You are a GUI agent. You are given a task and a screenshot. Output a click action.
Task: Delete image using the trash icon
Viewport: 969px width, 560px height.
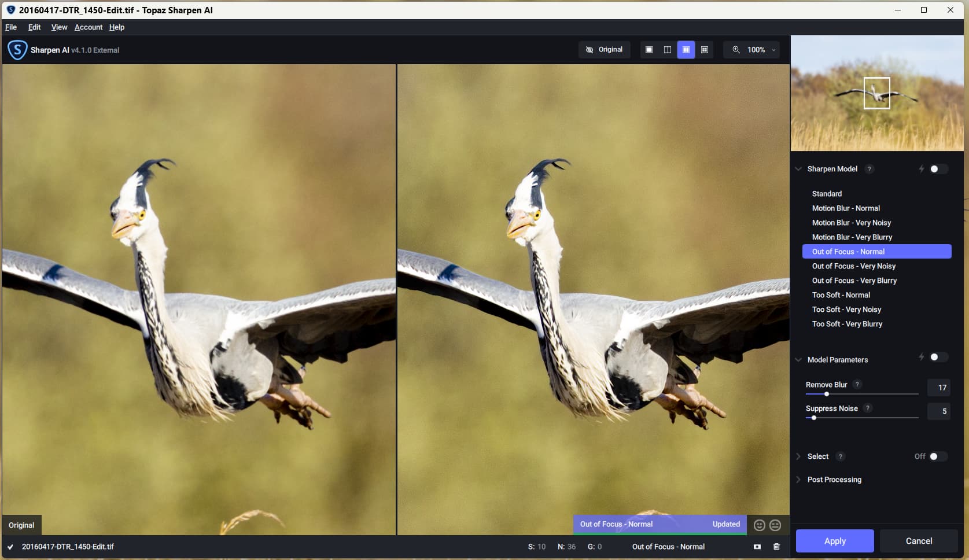coord(776,547)
